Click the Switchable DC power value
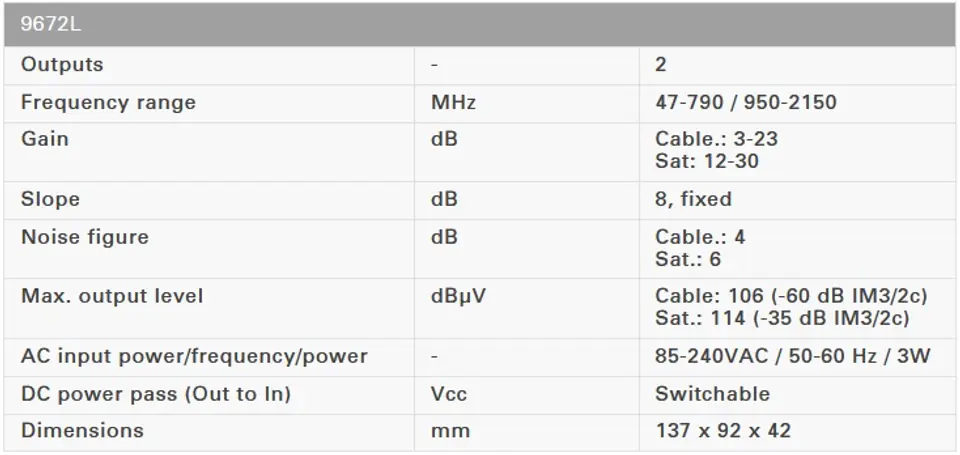Screen dimensions: 960x455 coord(713,394)
